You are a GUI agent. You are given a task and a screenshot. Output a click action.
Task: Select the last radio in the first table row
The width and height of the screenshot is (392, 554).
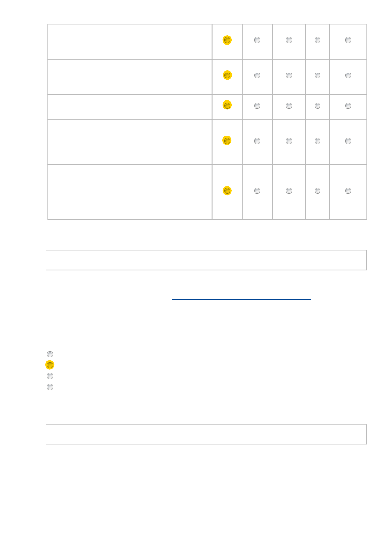click(x=348, y=40)
